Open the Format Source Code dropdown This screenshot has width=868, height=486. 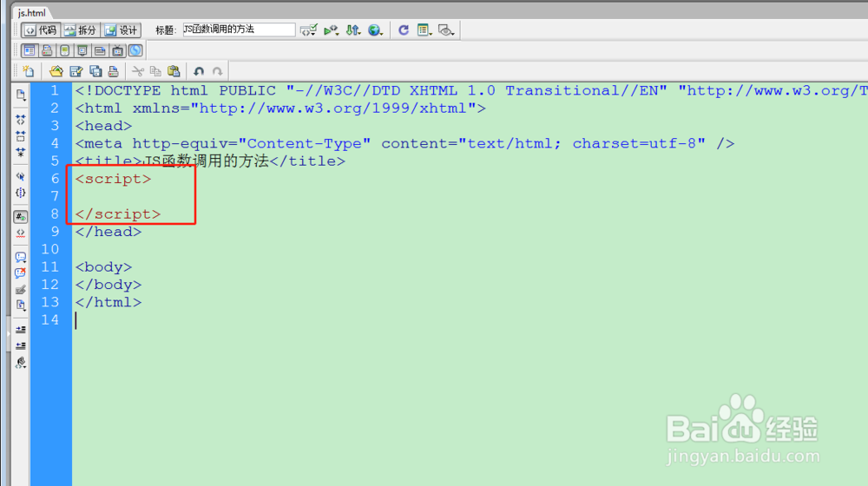pos(21,363)
